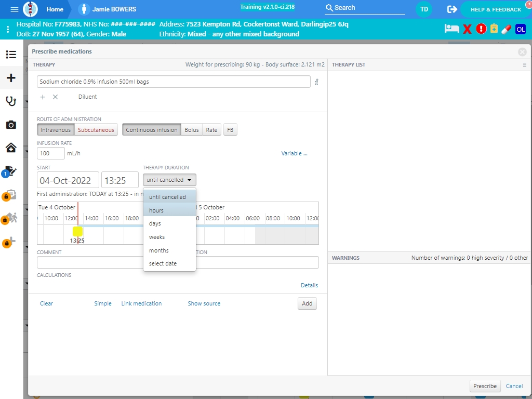
Task: Open the camera sidebar icon
Action: coord(11,125)
